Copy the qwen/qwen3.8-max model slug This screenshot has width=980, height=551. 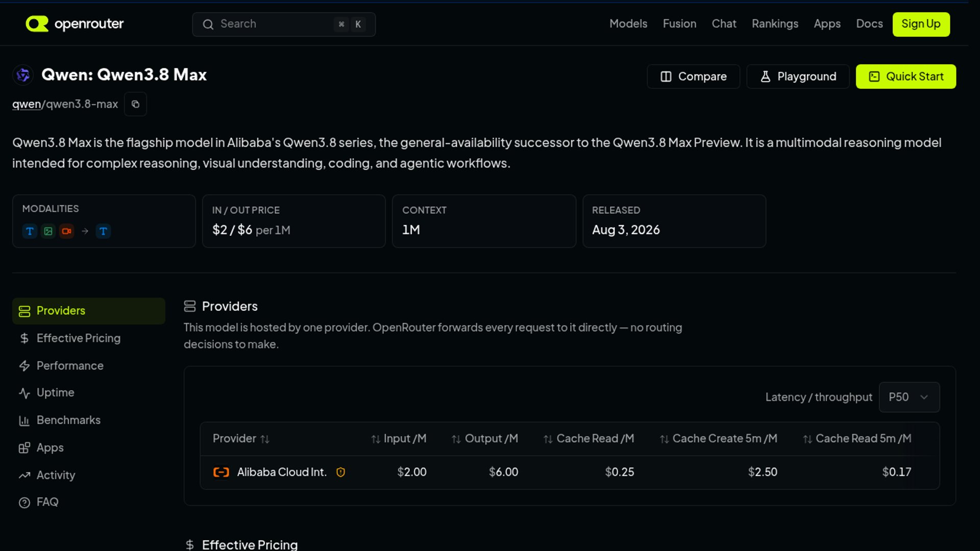coord(135,104)
